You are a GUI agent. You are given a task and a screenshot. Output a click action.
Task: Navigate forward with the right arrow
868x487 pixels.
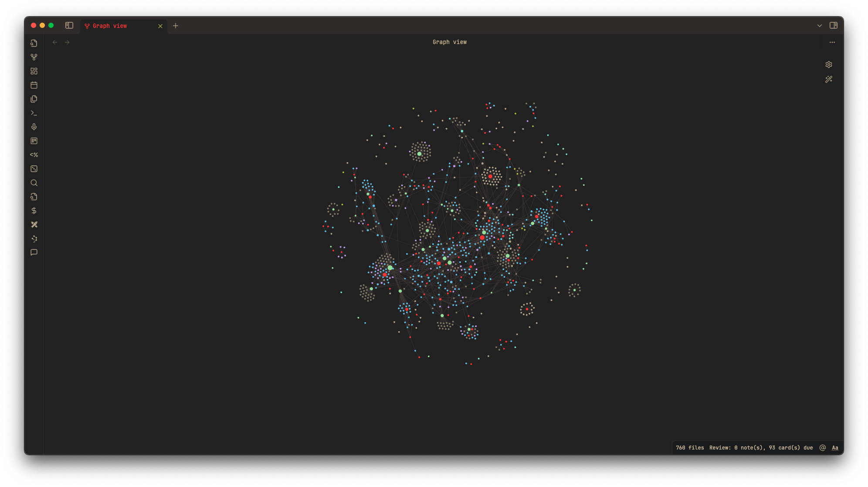point(67,42)
